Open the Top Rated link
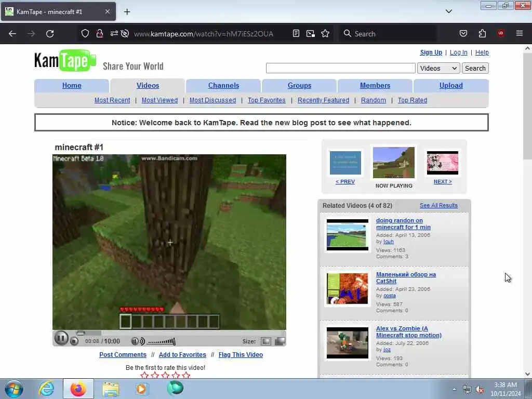This screenshot has width=532, height=399. 413,100
